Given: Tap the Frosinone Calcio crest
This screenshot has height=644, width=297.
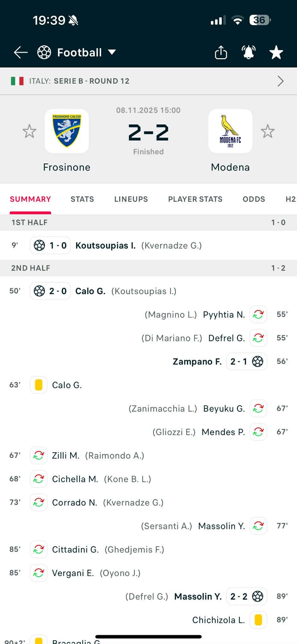Looking at the screenshot, I should (67, 131).
